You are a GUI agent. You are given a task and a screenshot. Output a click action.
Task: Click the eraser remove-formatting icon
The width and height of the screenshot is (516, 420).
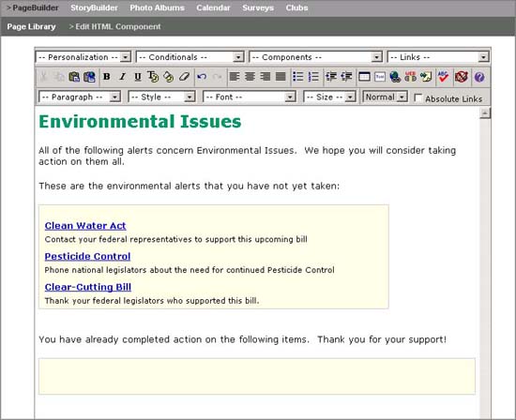point(184,77)
